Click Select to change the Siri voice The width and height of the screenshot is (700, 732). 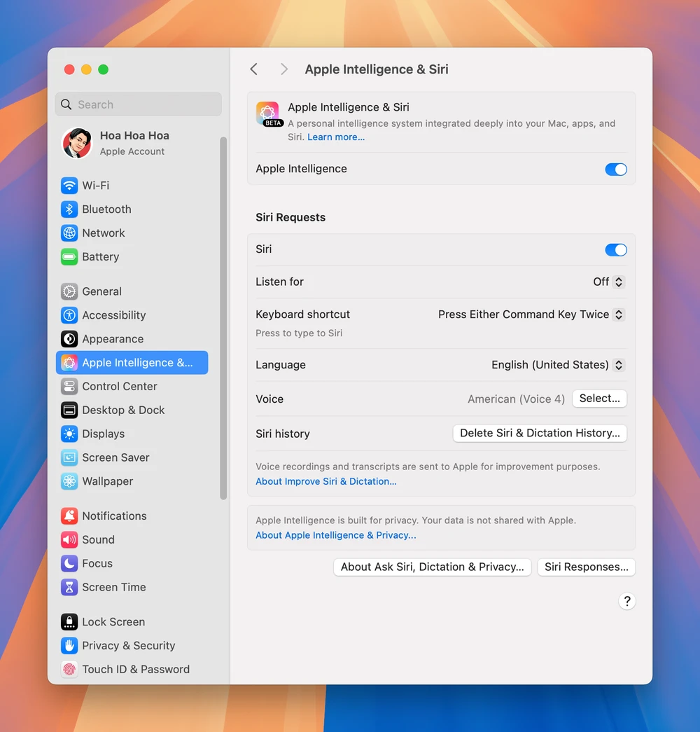click(599, 398)
